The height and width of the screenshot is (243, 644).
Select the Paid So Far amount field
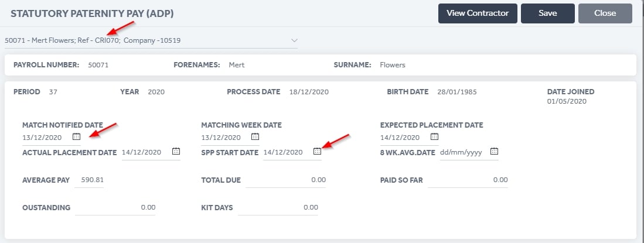click(x=468, y=180)
